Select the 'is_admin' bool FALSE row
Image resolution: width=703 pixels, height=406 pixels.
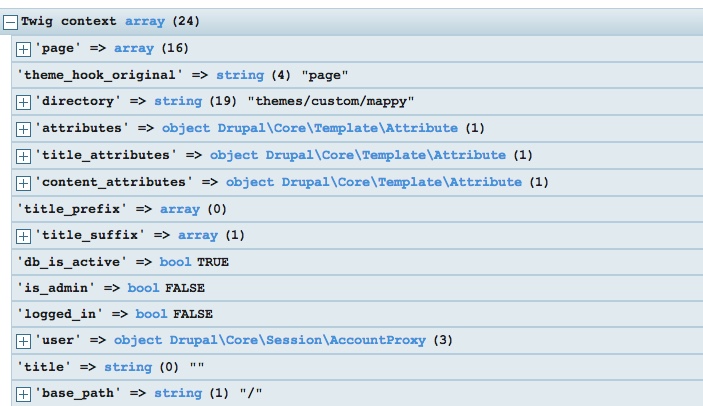[357, 288]
